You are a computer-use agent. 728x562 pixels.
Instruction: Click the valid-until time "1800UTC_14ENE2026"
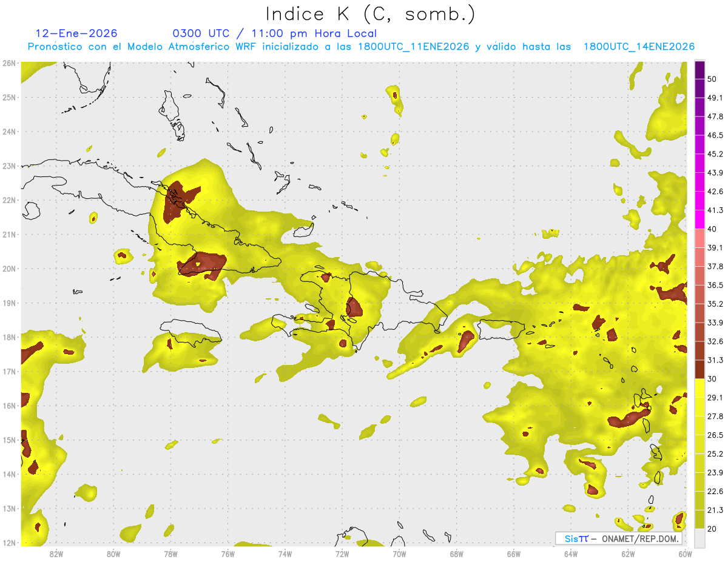pos(639,47)
